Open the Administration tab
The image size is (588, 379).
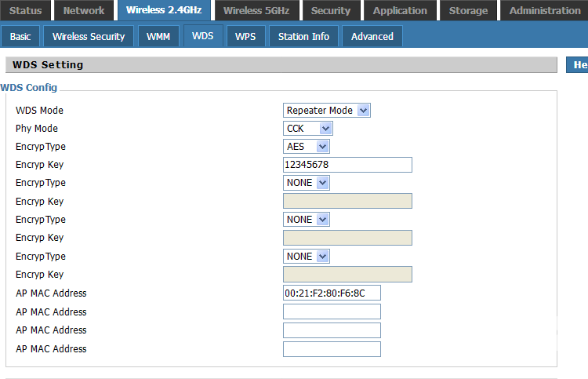544,11
